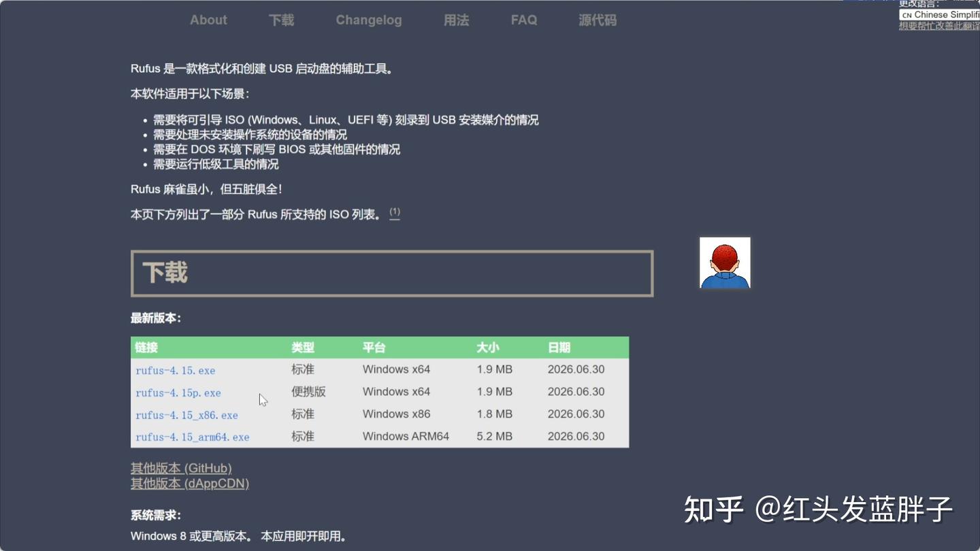The width and height of the screenshot is (980, 551).
Task: Click the date in the rufus-4.15p.exe row
Action: click(576, 392)
